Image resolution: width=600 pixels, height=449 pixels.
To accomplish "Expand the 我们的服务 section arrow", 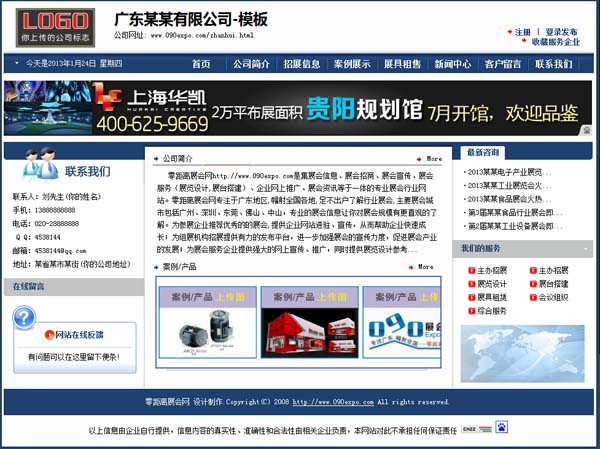I will 586,250.
